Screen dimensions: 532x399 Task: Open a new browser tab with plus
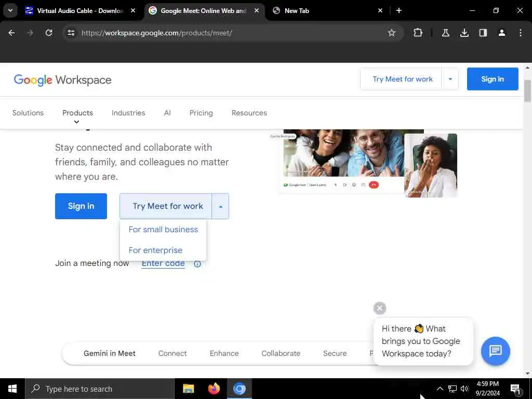[399, 10]
